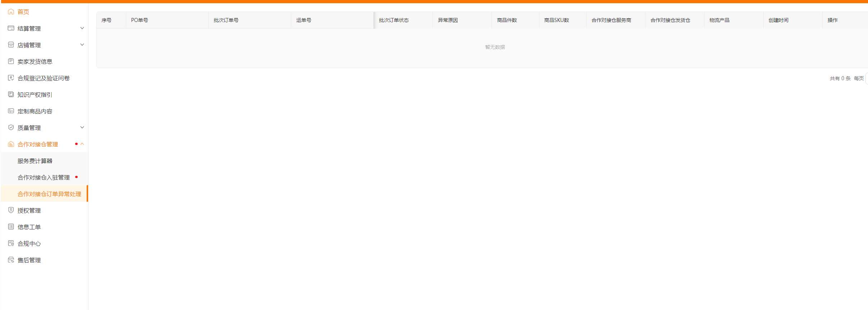Click the 暂无数据 empty table message

[x=495, y=47]
